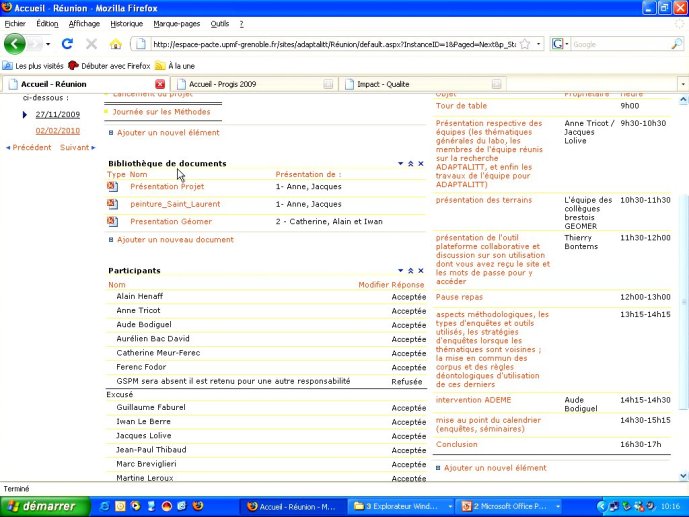Click Ajouter un nouvel élément below agenda
This screenshot has width=689, height=517.
495,468
